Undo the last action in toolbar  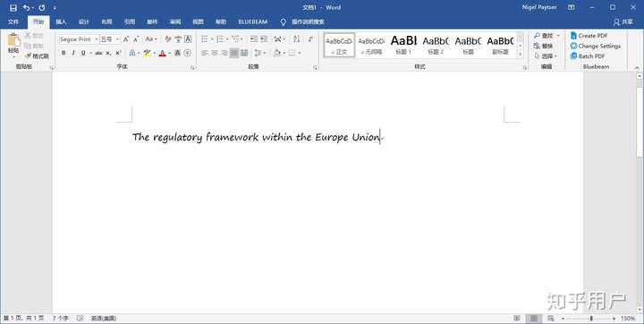click(26, 8)
